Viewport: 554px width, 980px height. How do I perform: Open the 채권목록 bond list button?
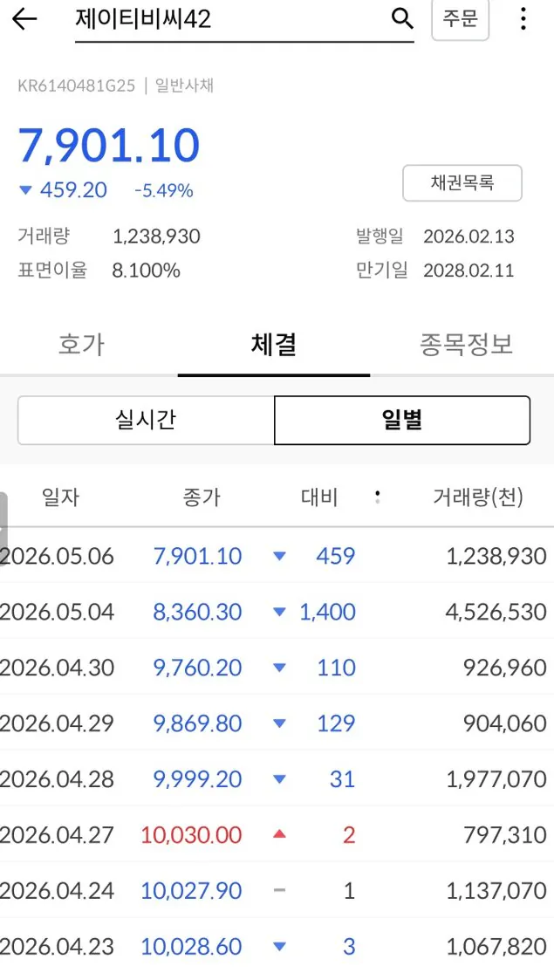[462, 183]
